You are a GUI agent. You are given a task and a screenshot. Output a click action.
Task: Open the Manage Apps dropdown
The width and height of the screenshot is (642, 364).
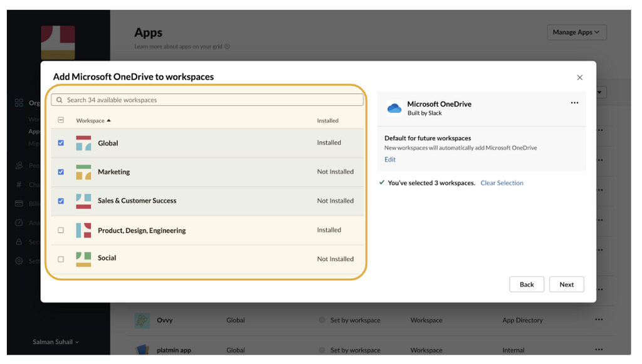(577, 33)
